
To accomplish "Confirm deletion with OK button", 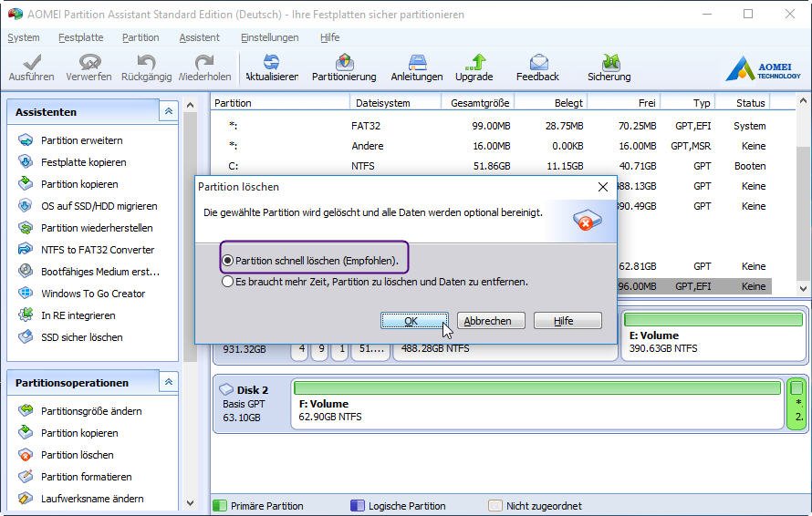I will [x=414, y=321].
